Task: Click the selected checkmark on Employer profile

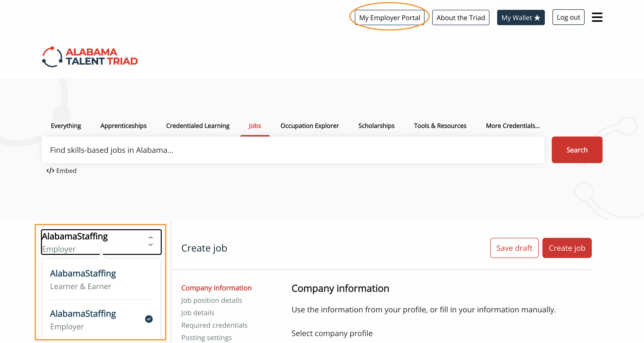Action: (149, 319)
